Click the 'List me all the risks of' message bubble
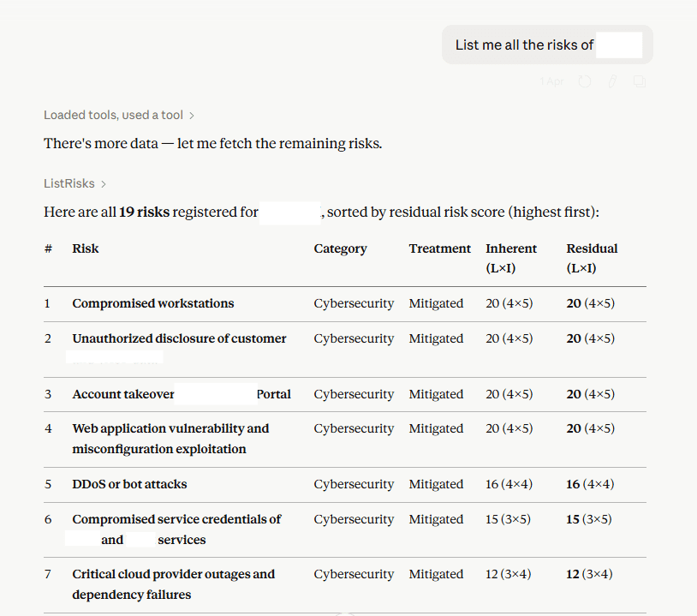This screenshot has width=697, height=616. click(547, 45)
